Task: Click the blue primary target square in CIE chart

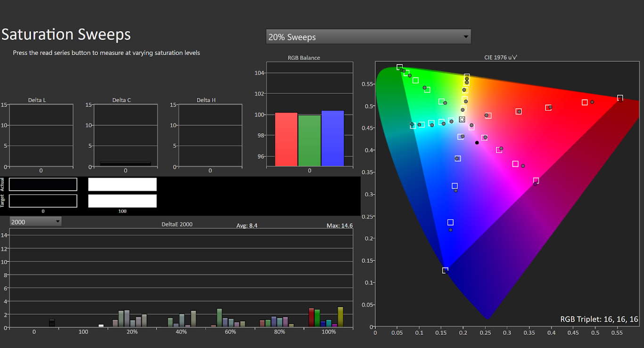Action: pos(445,270)
